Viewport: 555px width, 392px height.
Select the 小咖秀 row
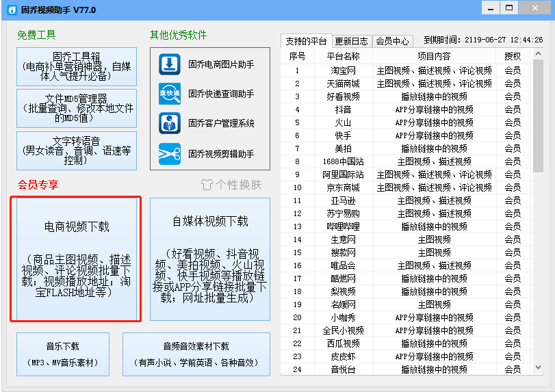coord(406,317)
